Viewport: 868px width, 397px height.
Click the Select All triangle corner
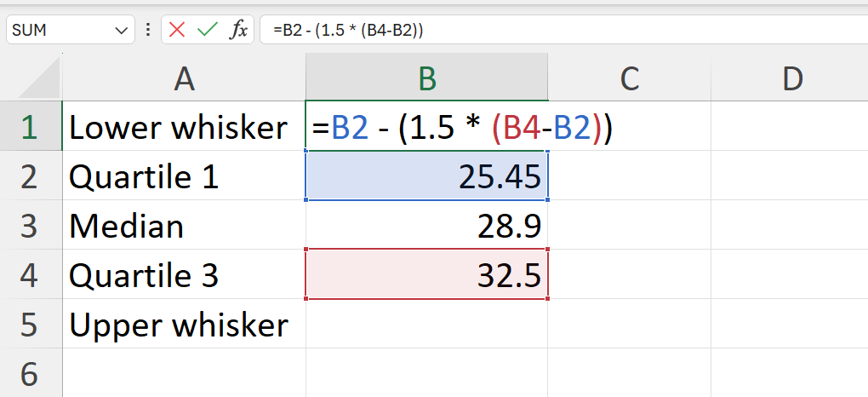[x=40, y=78]
